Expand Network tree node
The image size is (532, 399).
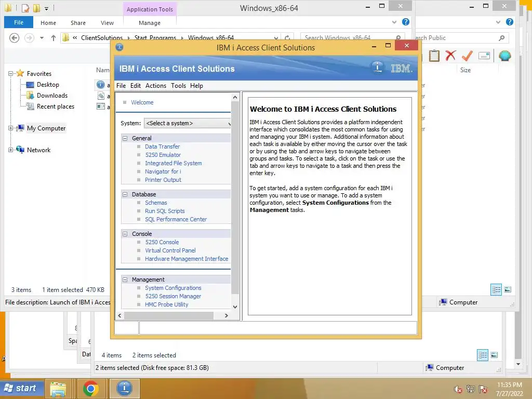pos(10,150)
